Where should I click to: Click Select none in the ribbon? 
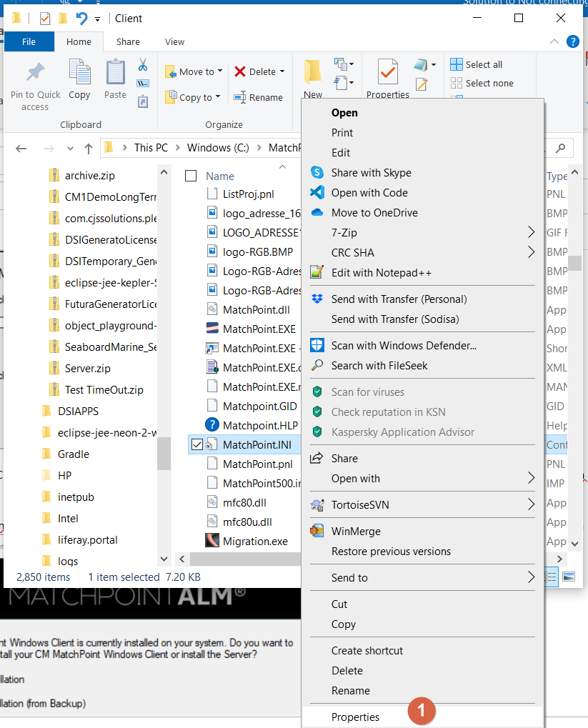tap(482, 83)
